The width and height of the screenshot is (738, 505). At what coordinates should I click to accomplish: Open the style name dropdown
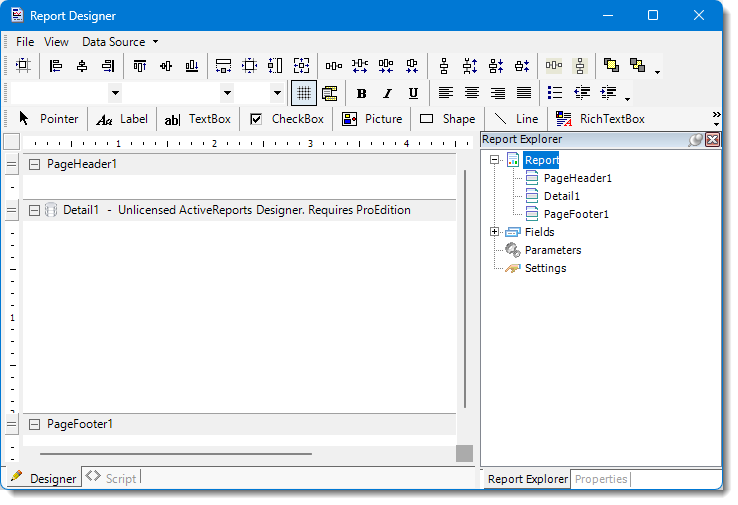(115, 93)
